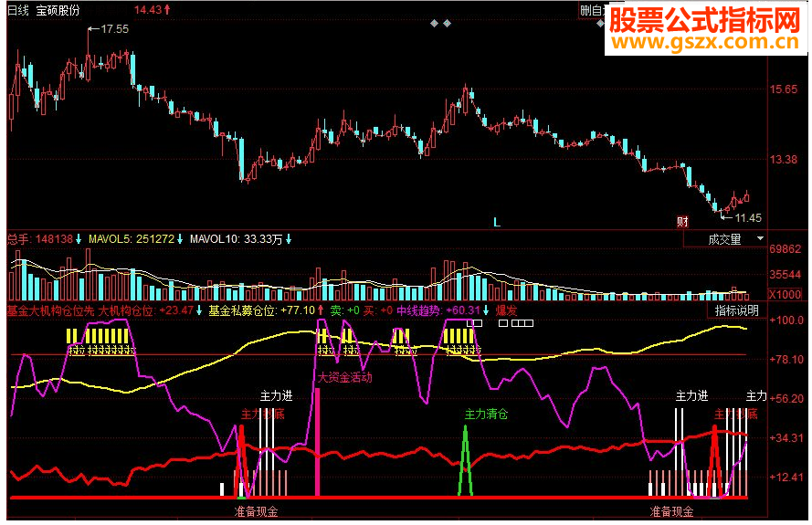Click the blue L marker on chart
Screen dimensions: 812x525
496,223
